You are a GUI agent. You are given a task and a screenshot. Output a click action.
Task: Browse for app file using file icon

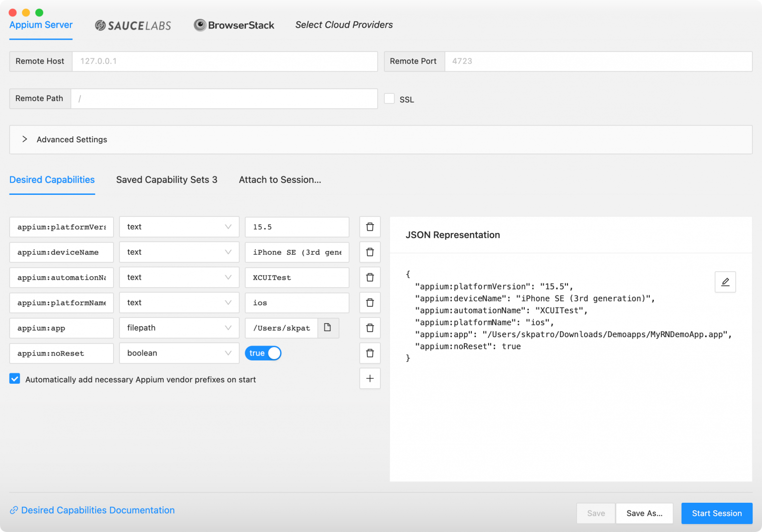click(327, 328)
